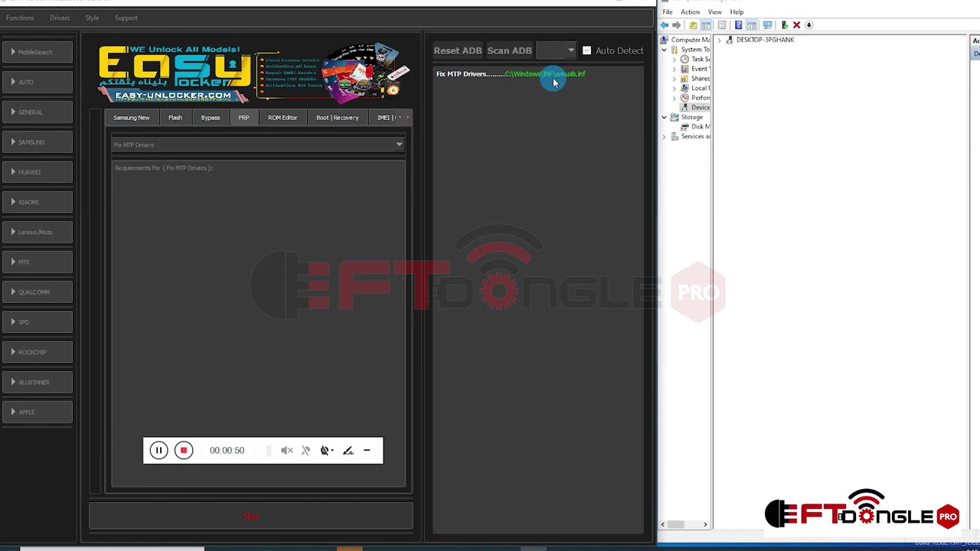Screen dimensions: 980x551
Task: Stop the screen recording
Action: tap(184, 451)
